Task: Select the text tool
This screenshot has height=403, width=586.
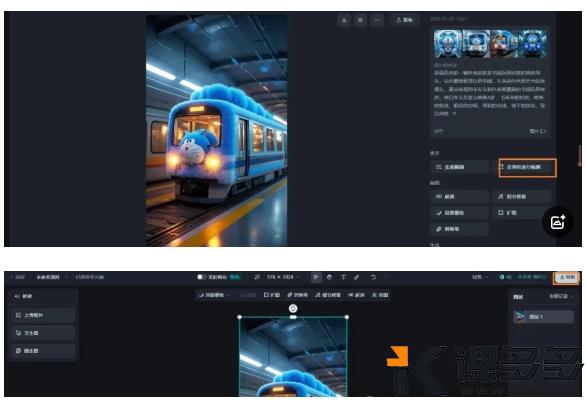Action: click(x=343, y=277)
